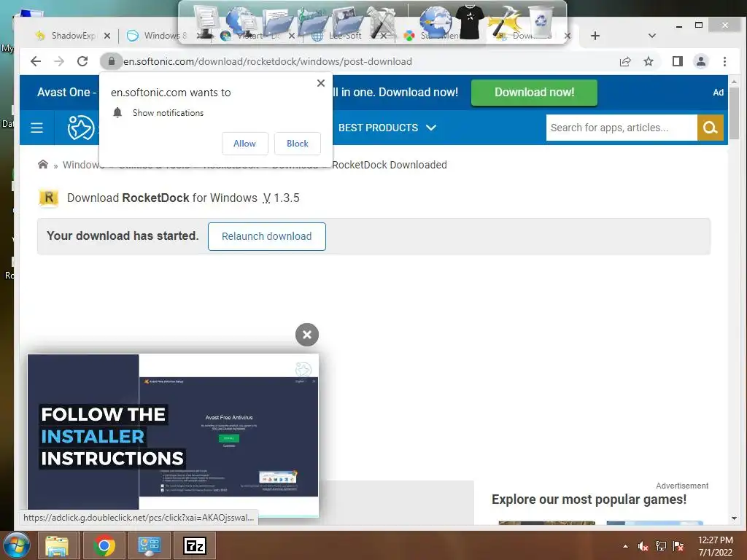This screenshot has height=560, width=747.
Task: Open Pictures folder icon in RocketDock
Action: pyautogui.click(x=347, y=23)
